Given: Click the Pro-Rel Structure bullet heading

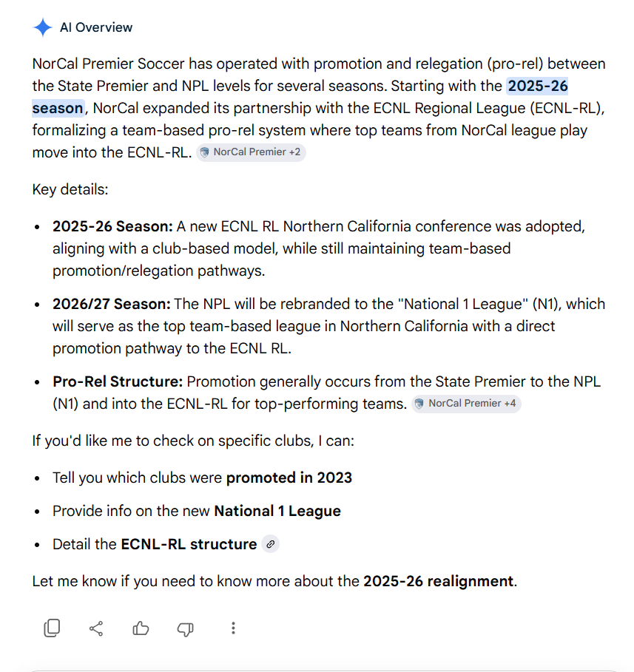Looking at the screenshot, I should coord(118,381).
